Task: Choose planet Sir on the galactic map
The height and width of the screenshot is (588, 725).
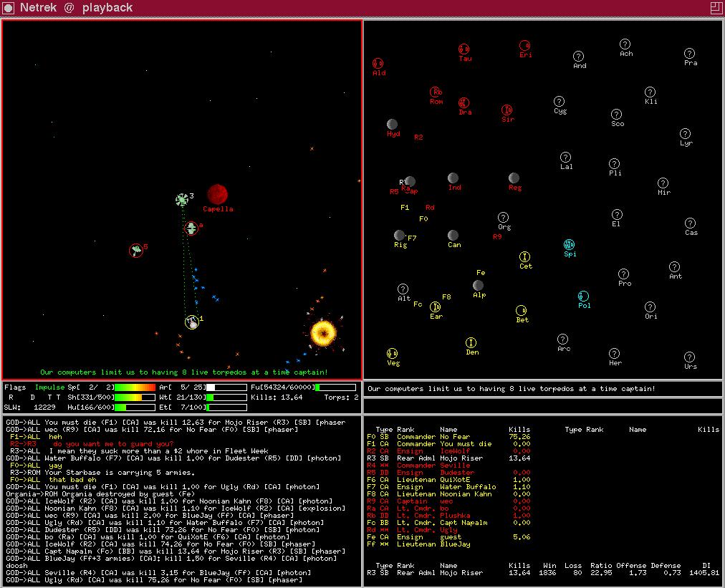Action: (507, 110)
